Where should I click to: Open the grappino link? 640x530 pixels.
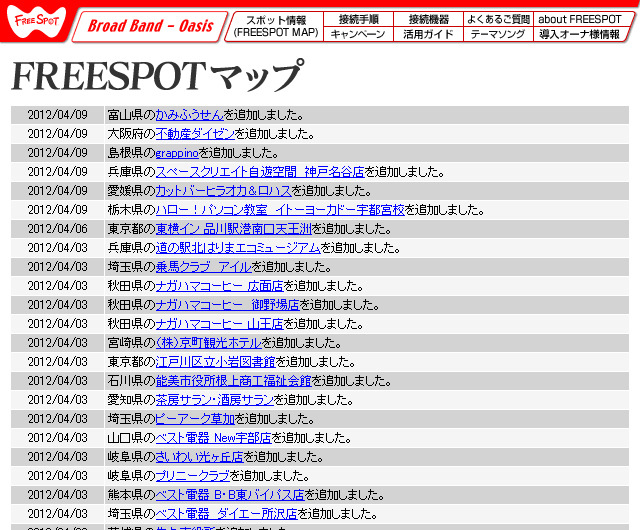tap(177, 153)
